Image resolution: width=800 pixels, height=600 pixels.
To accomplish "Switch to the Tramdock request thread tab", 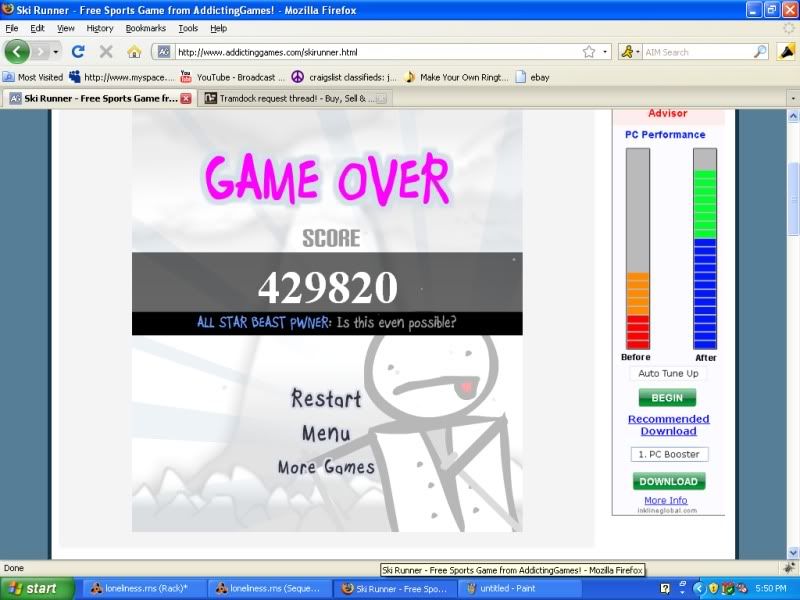I will 288,98.
